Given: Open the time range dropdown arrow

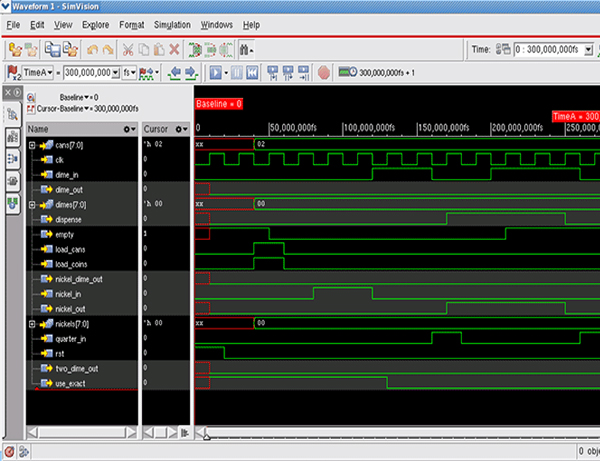Looking at the screenshot, I should click(x=589, y=50).
